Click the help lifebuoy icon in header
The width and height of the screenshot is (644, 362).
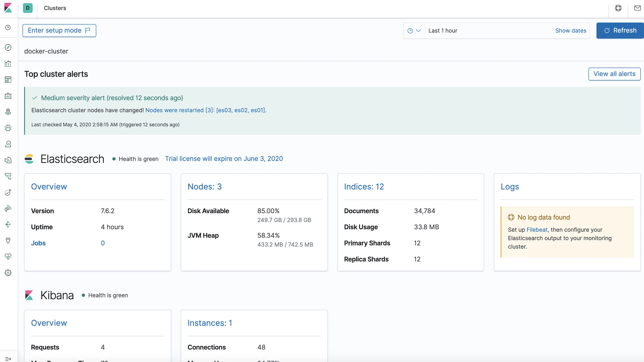click(618, 8)
